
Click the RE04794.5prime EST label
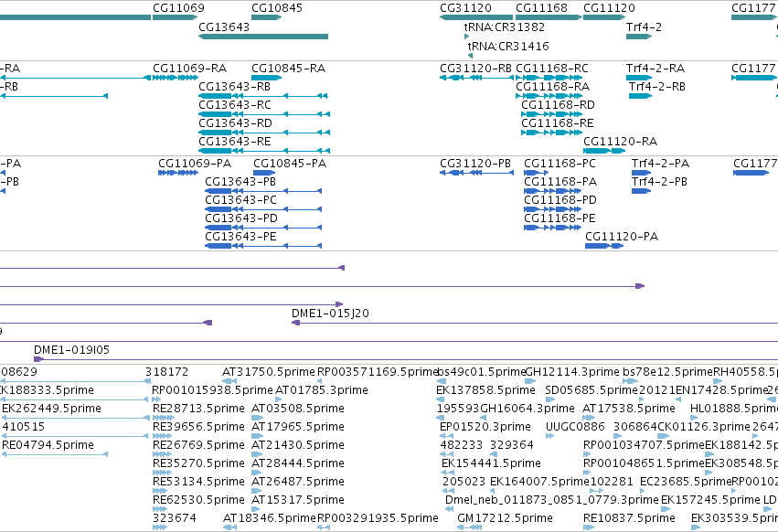coord(48,444)
